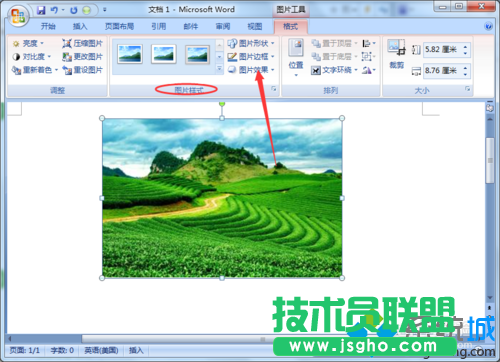Toggle the 插入 insert mode in status bar
This screenshot has height=362, width=500.
[x=136, y=350]
